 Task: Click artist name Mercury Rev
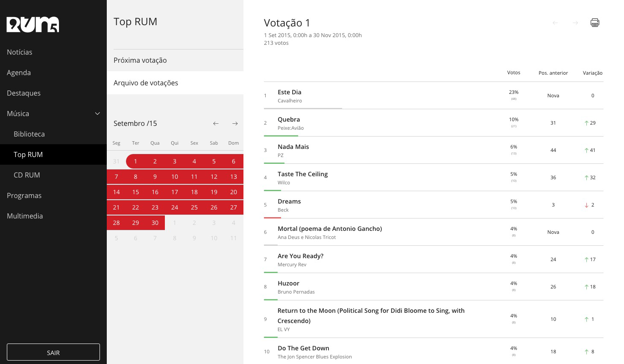pos(292,265)
